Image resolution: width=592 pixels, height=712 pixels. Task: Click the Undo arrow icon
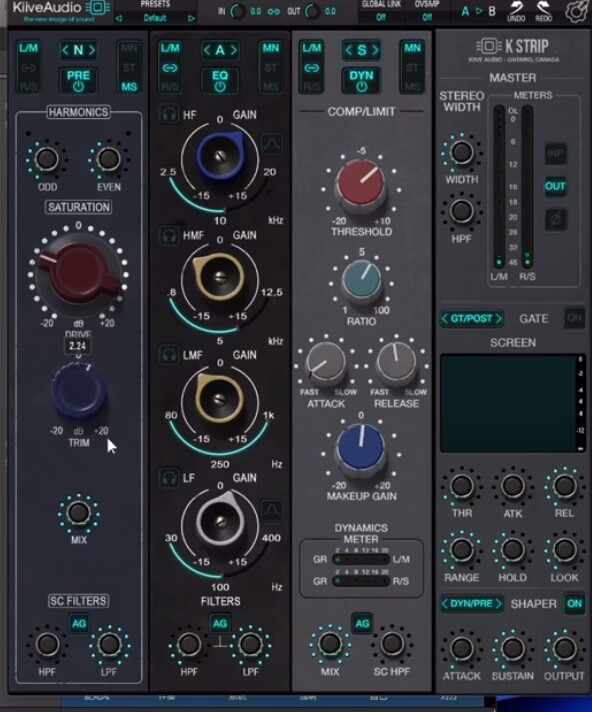point(516,8)
